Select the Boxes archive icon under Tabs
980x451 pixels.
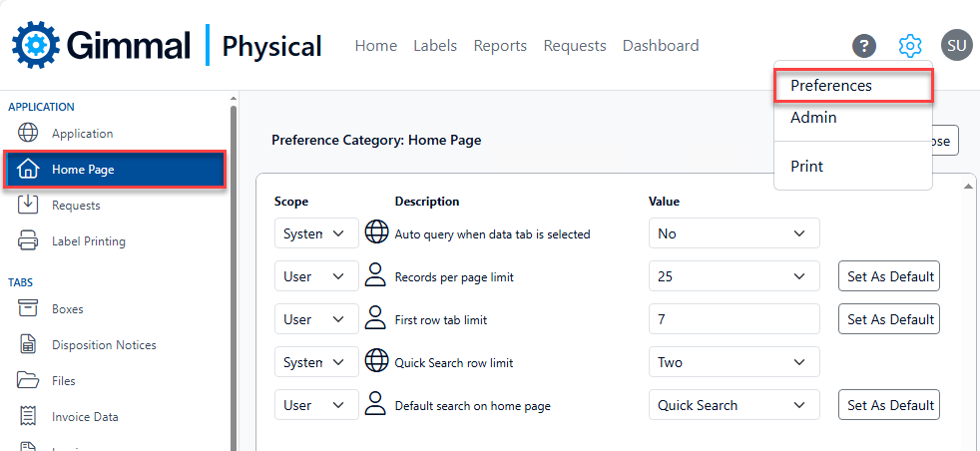click(29, 309)
